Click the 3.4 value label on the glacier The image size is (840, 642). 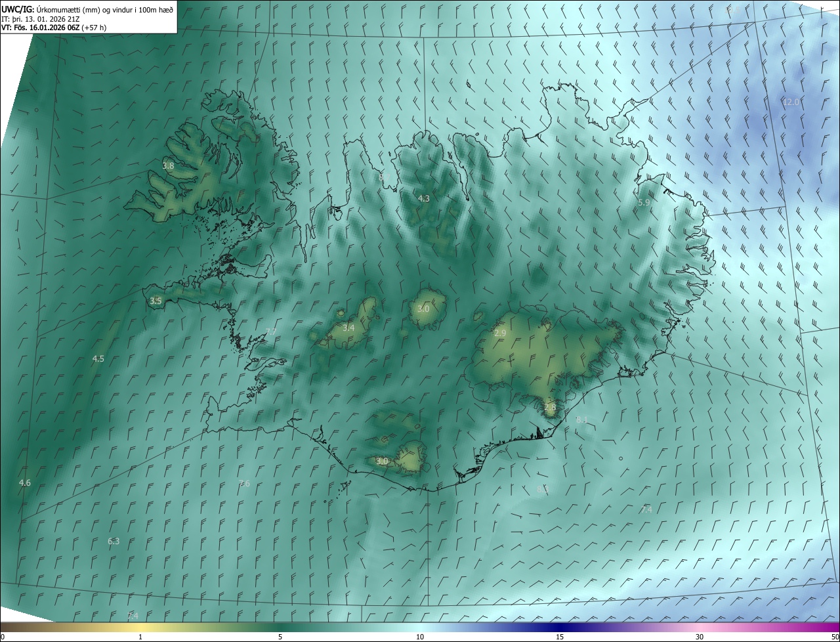348,328
